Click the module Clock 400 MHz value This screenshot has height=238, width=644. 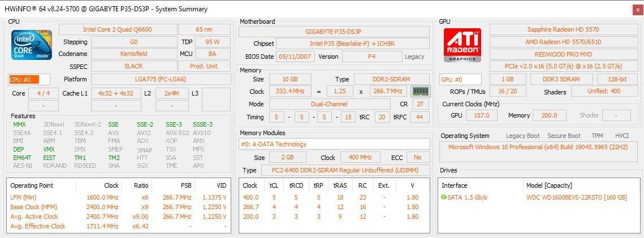360,157
